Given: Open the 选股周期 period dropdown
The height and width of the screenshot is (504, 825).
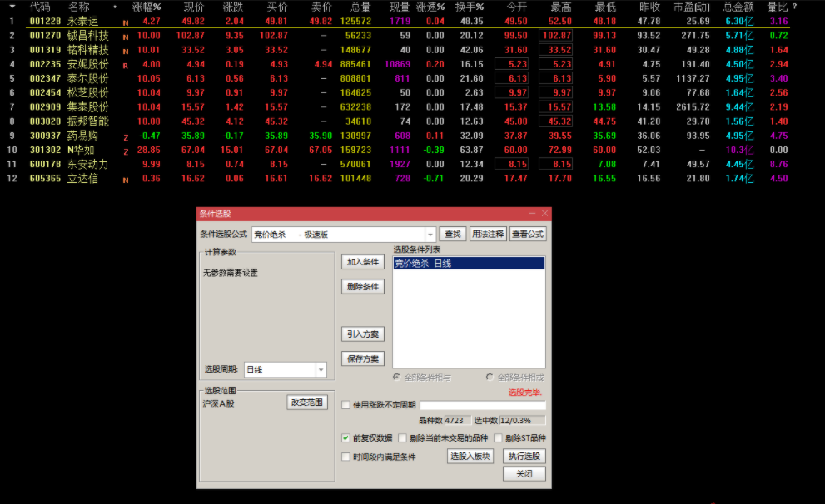Looking at the screenshot, I should pos(321,369).
